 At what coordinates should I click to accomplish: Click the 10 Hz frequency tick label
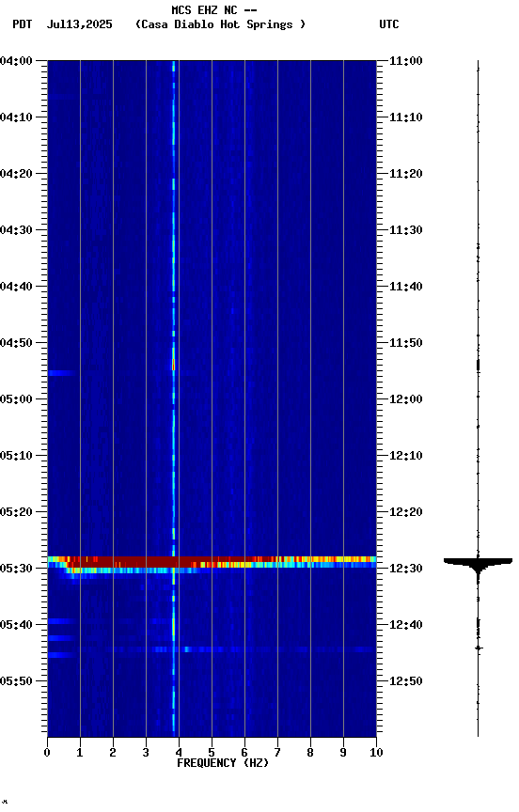376,753
